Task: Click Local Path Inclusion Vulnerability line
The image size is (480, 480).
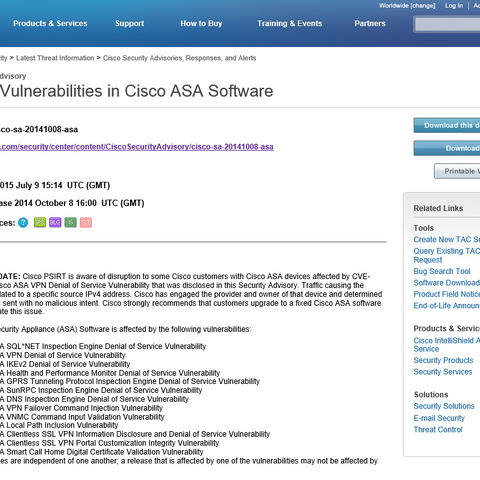Action: (59, 425)
